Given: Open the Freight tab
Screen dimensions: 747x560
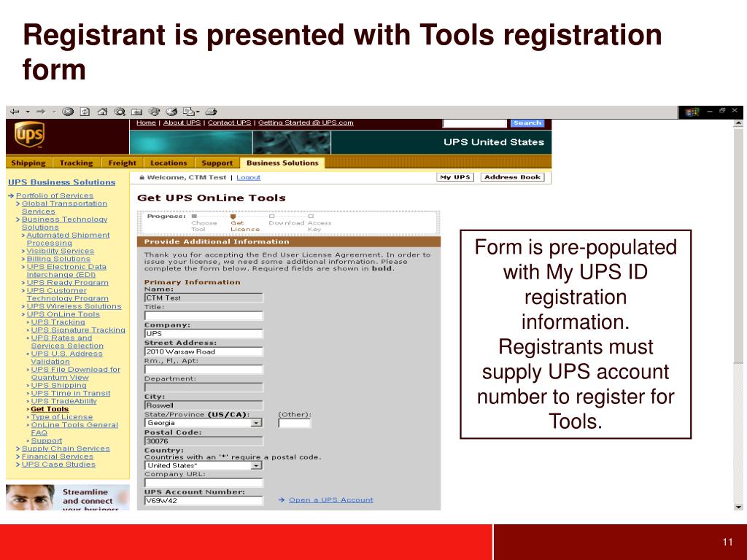Looking at the screenshot, I should 122,163.
